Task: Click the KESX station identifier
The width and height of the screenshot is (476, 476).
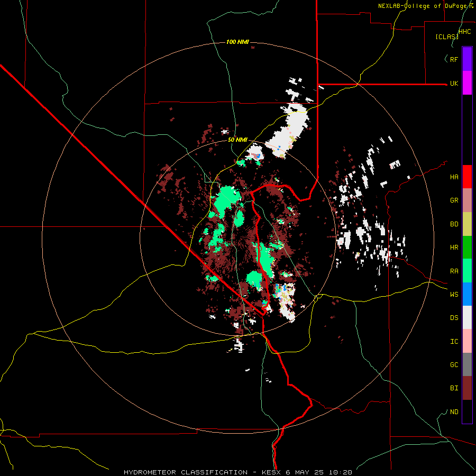Action: 271,472
